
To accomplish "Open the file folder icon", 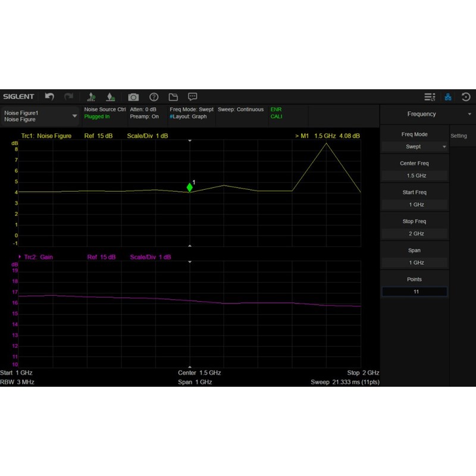I will [x=173, y=97].
